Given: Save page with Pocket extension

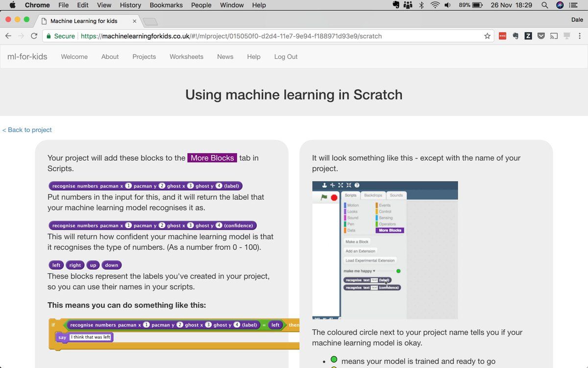Looking at the screenshot, I should [x=541, y=36].
